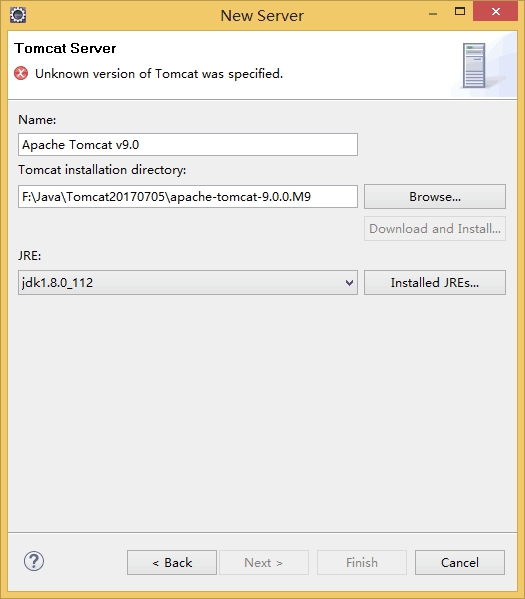
Task: Expand the JRE dropdown showing jdk1.8.0_112
Action: click(x=188, y=283)
